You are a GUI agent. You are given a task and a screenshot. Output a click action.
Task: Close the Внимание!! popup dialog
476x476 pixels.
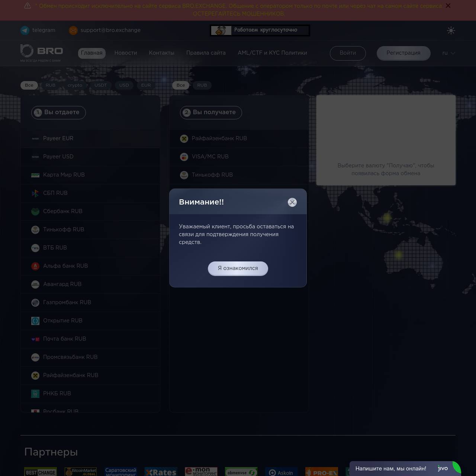coord(292,202)
